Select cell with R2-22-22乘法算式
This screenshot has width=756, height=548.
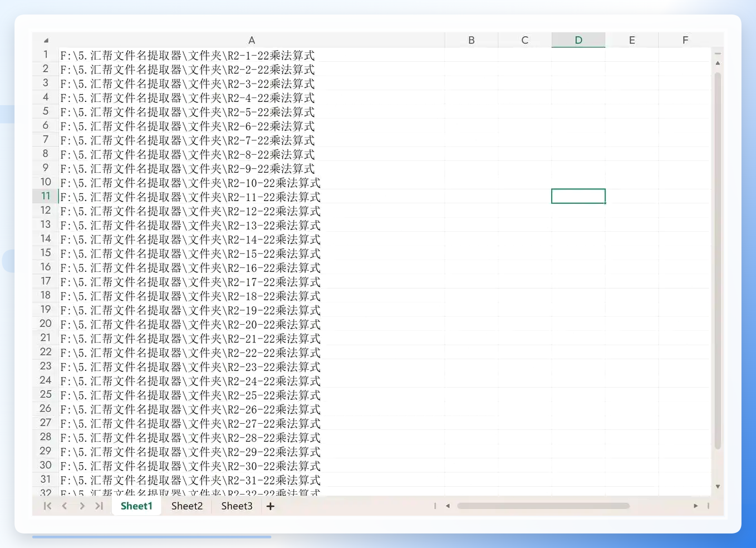(x=252, y=353)
